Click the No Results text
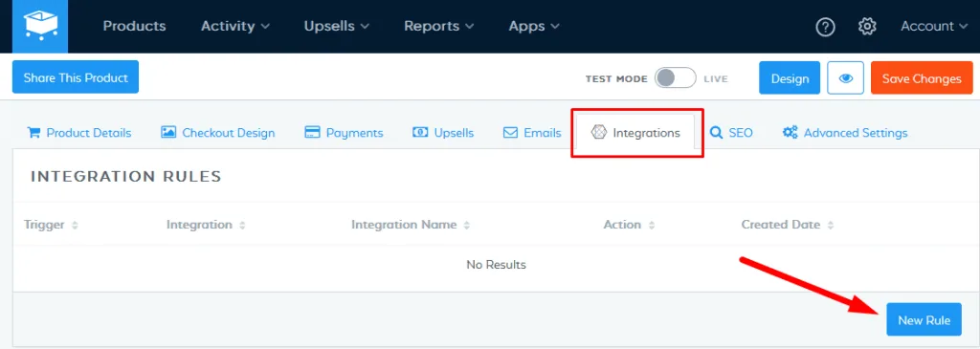 [x=497, y=265]
